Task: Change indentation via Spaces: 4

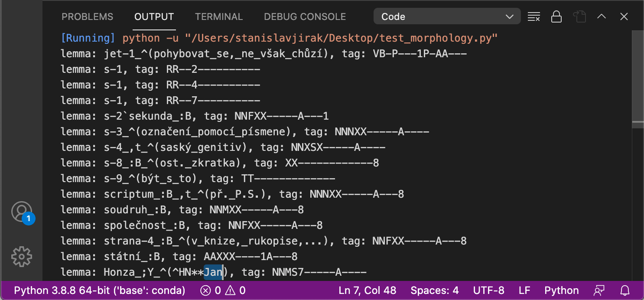Action: [435, 290]
